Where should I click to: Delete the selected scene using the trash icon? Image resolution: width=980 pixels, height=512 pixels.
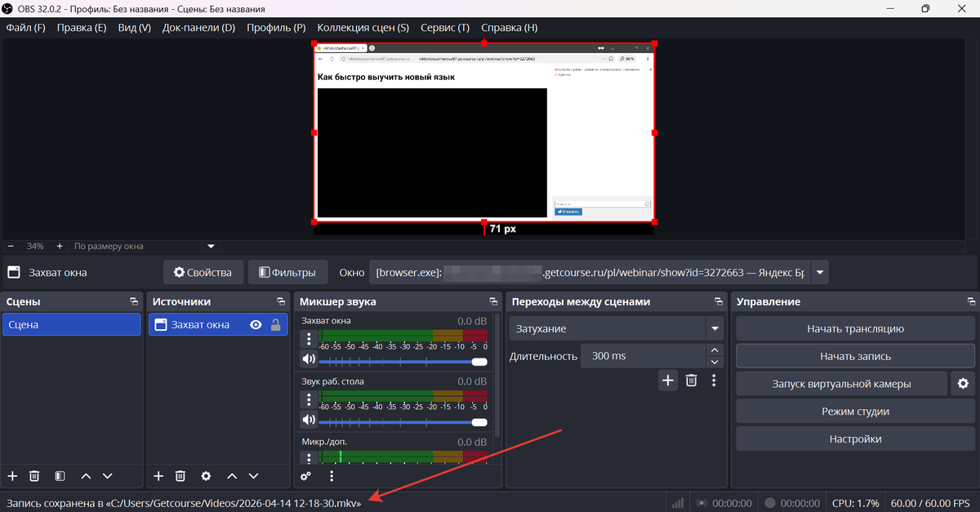click(x=34, y=476)
